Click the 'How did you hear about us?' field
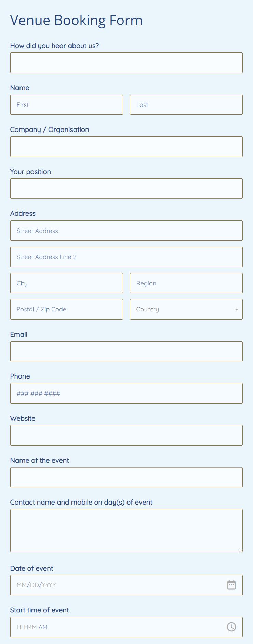Viewport: 253px width, 644px height. click(126, 63)
